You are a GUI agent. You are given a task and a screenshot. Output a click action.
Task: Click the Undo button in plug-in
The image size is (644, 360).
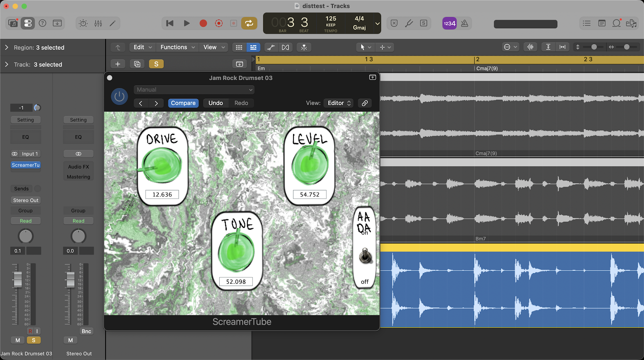pos(216,103)
